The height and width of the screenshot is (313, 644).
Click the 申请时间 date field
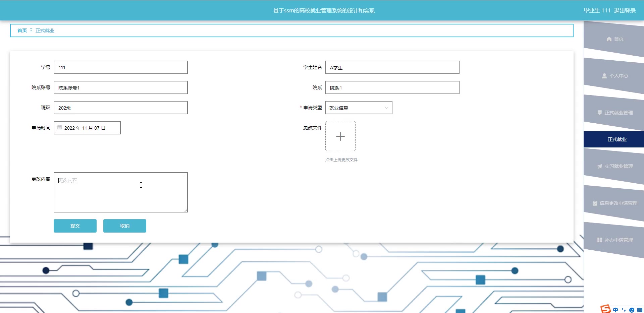click(87, 128)
